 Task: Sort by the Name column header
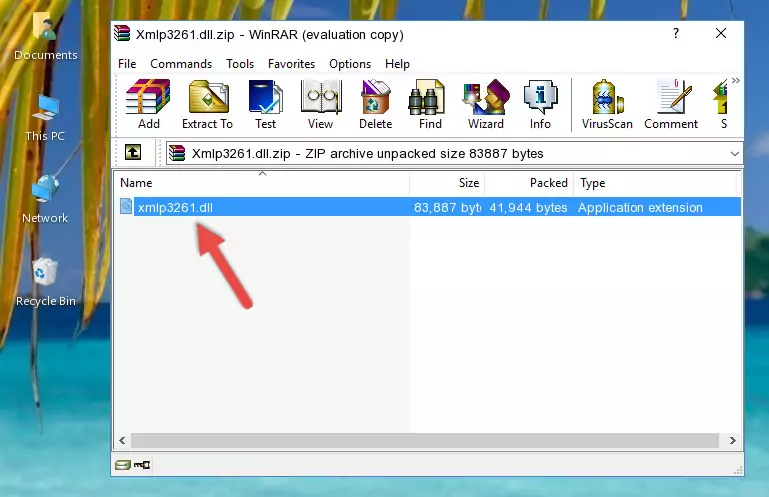pyautogui.click(x=262, y=183)
